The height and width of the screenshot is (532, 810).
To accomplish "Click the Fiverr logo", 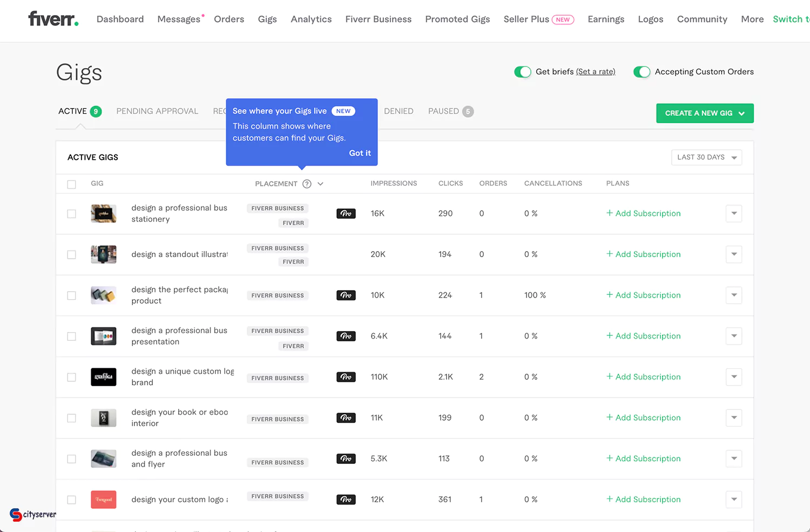I will 53,19.
